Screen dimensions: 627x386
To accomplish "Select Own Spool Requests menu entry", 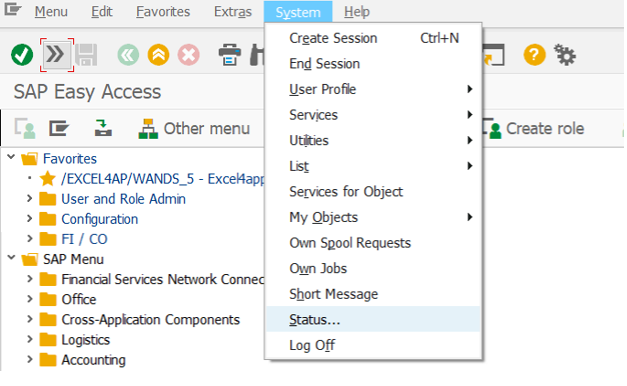I will point(373,243).
